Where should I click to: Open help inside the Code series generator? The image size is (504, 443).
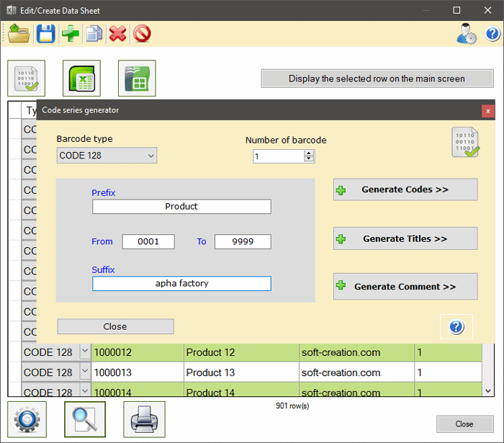pyautogui.click(x=456, y=326)
